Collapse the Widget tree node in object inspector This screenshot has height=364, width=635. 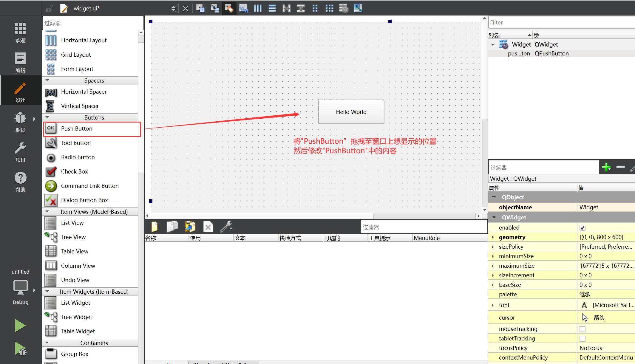[x=493, y=45]
